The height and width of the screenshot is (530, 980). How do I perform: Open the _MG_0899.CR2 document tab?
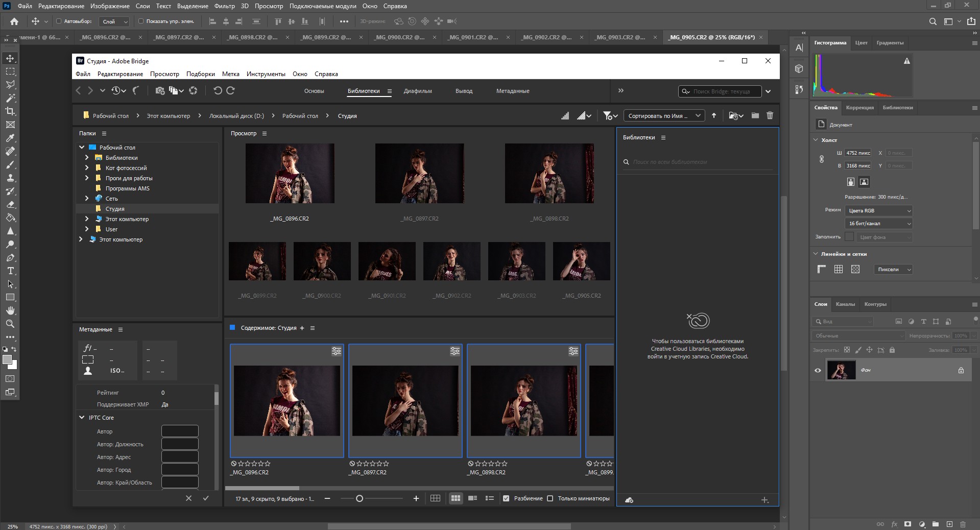325,37
